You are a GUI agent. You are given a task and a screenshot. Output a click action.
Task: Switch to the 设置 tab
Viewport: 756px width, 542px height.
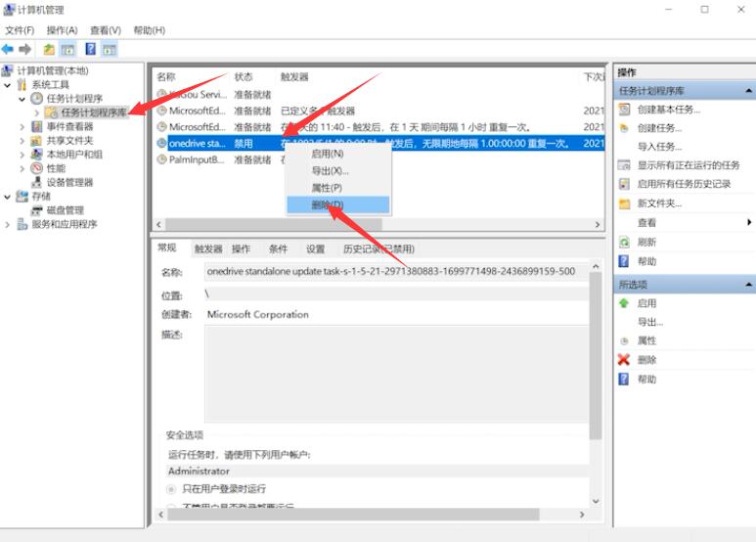tap(315, 248)
